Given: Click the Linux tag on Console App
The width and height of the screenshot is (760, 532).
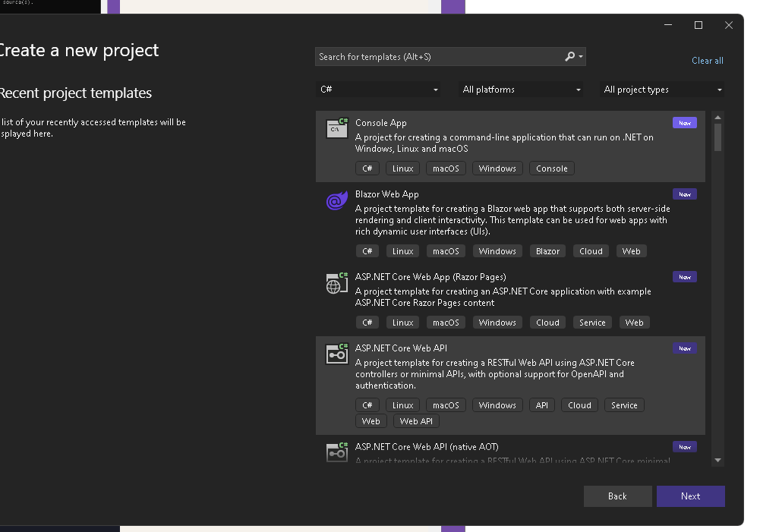Looking at the screenshot, I should 403,168.
